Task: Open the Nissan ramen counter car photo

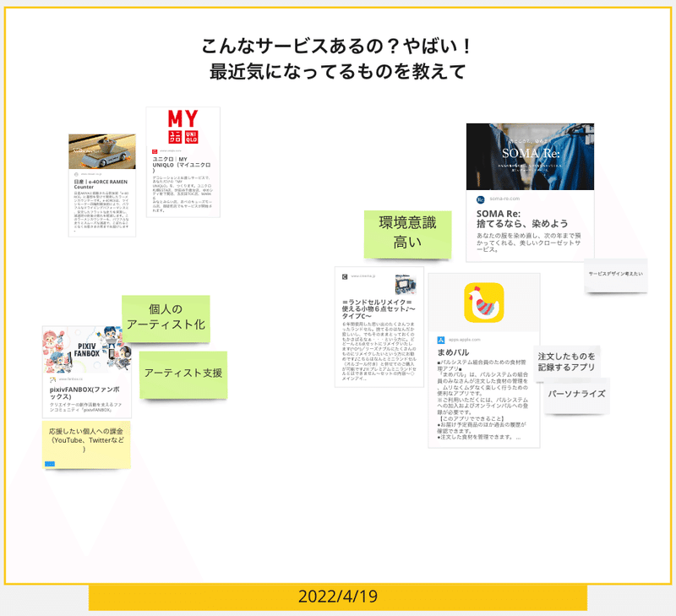Action: (102, 151)
